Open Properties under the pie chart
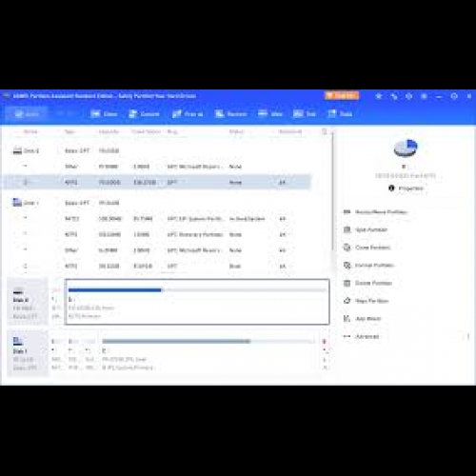This screenshot has width=476, height=476. (x=406, y=188)
